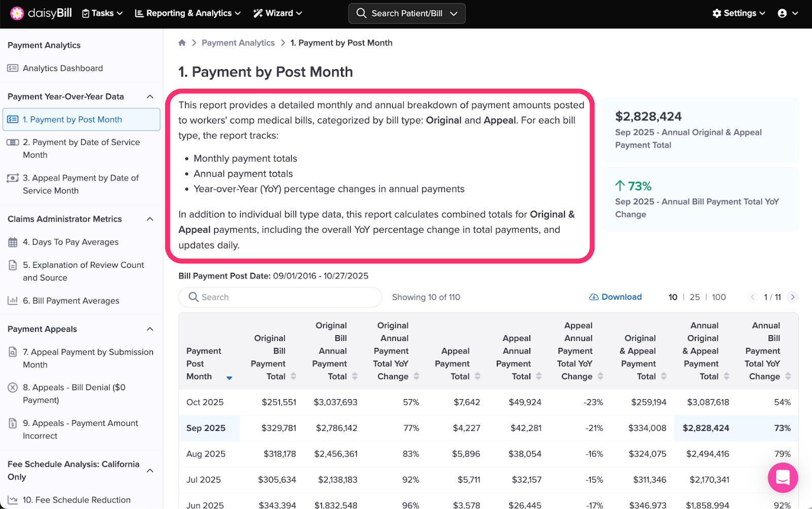Image resolution: width=812 pixels, height=509 pixels.
Task: Open the chat support bubble
Action: (783, 478)
